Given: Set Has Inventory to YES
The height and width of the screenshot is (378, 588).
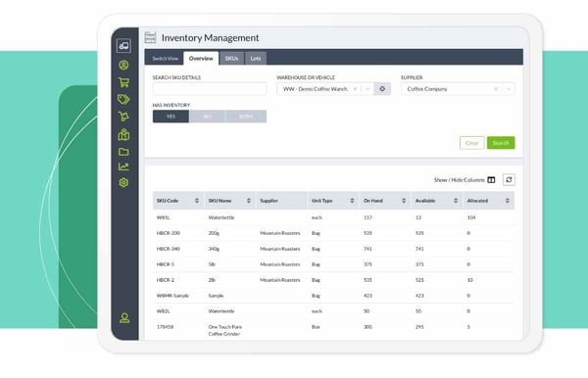Looking at the screenshot, I should [171, 117].
